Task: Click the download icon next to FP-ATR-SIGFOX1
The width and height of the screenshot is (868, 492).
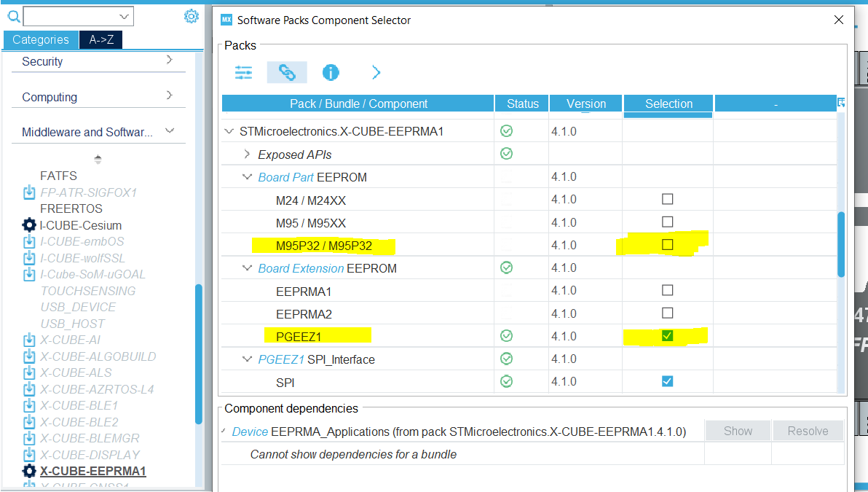Action: click(x=29, y=192)
